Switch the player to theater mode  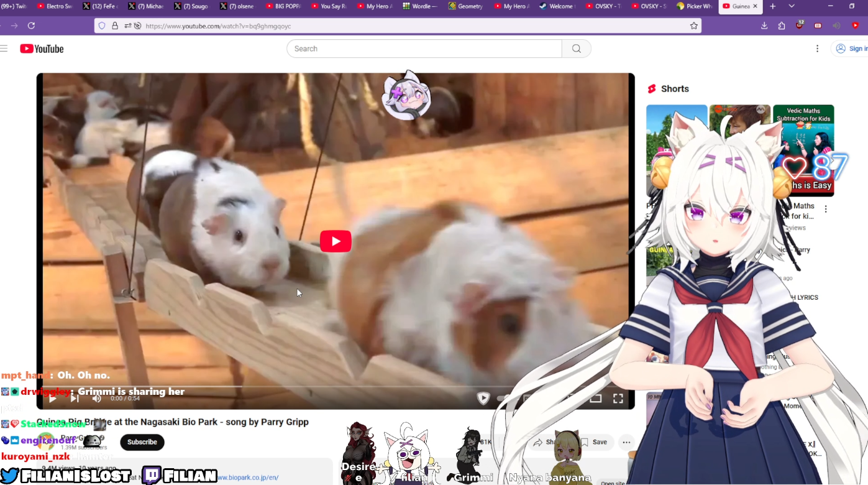[595, 398]
